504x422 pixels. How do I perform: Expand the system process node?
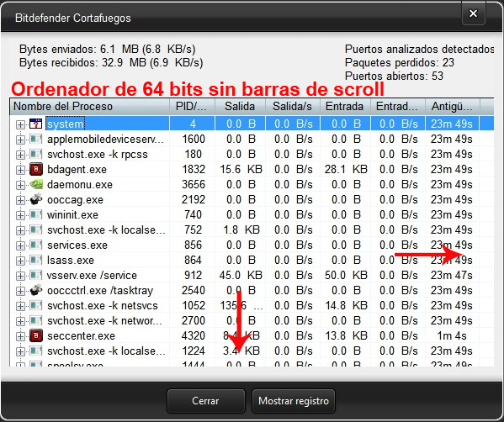tap(20, 124)
